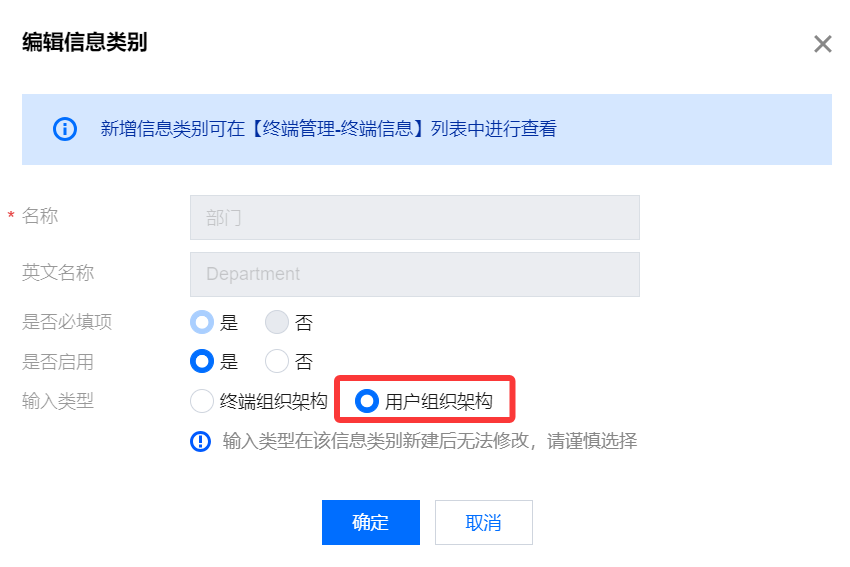Click the 名称 field showing 部门
850x567 pixels.
[x=415, y=217]
